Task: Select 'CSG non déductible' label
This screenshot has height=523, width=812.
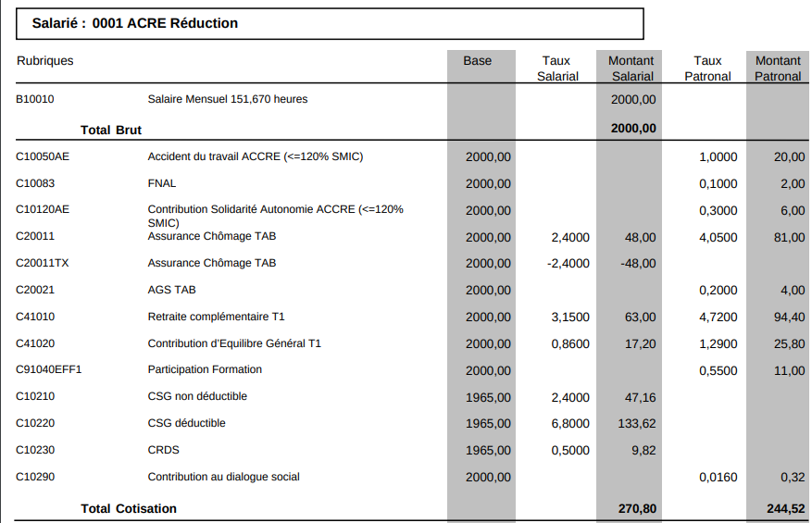Action: [x=197, y=397]
